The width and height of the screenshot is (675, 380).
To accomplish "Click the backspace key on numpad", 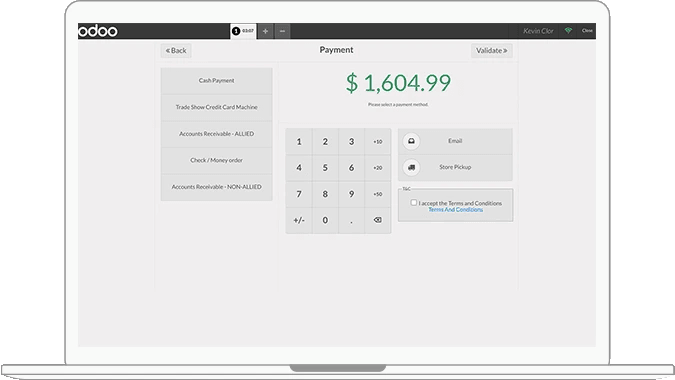I will pos(378,220).
